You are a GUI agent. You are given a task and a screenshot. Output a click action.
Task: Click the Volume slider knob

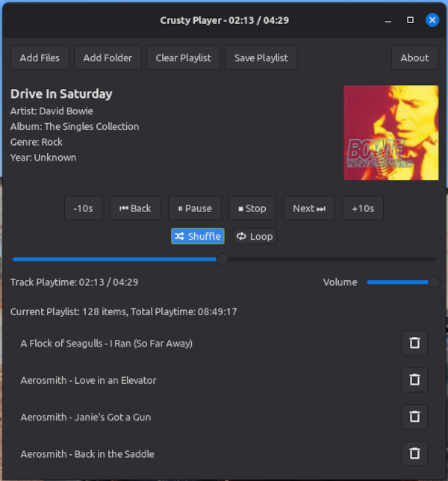[x=434, y=282]
